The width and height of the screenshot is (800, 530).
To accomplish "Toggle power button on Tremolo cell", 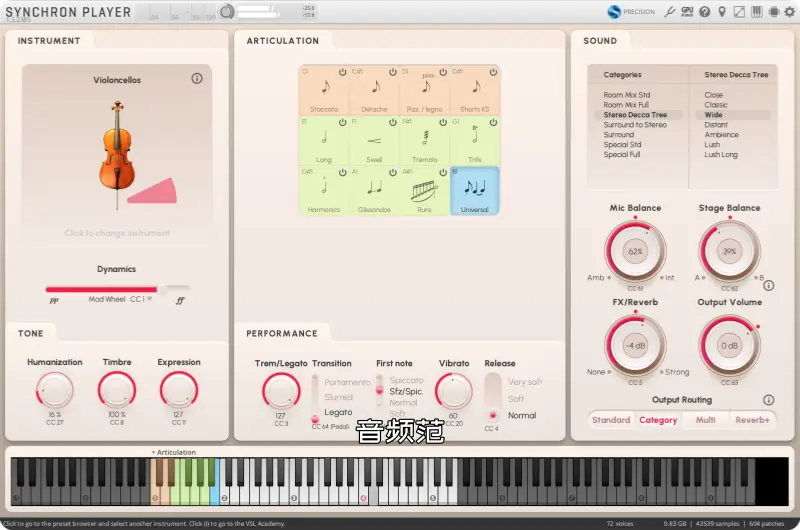I will (443, 122).
